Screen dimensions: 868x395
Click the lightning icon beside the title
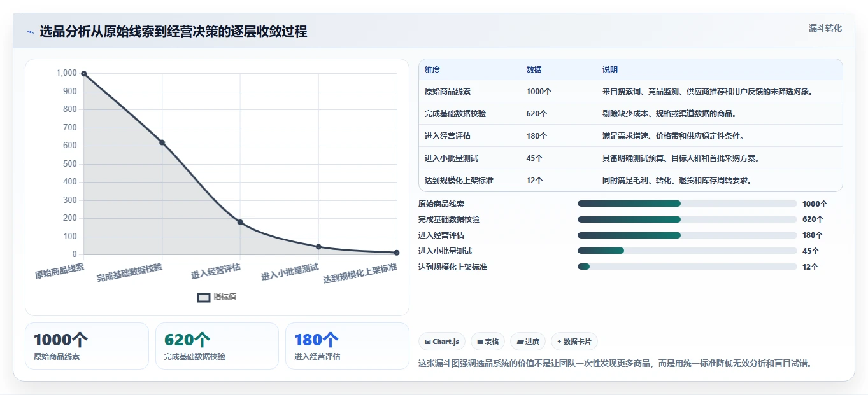coord(30,32)
